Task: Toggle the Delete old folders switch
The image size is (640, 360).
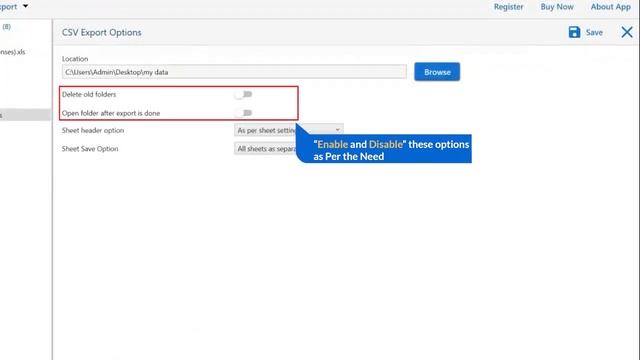Action: pos(243,94)
